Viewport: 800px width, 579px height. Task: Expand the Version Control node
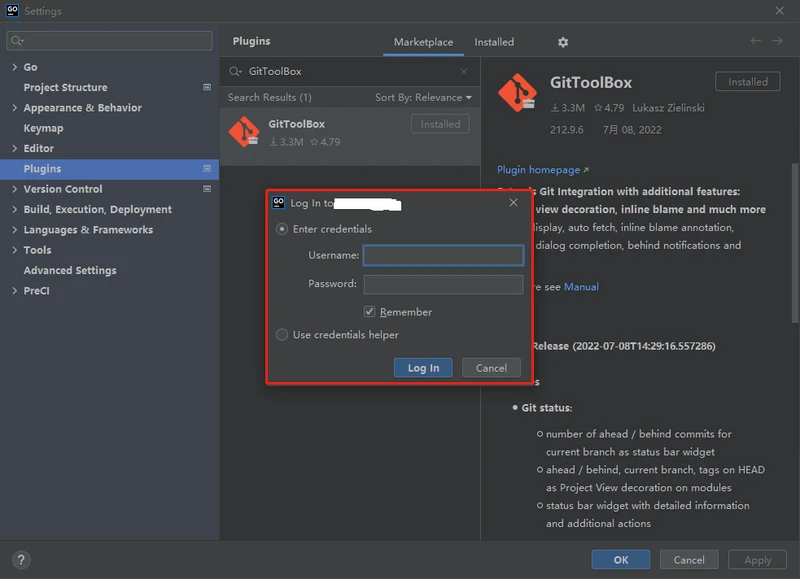(14, 189)
